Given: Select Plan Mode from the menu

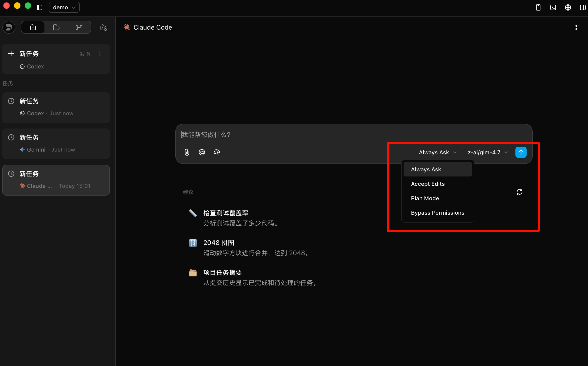Looking at the screenshot, I should 425,198.
